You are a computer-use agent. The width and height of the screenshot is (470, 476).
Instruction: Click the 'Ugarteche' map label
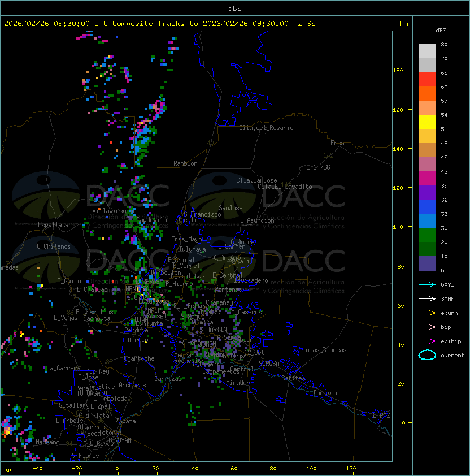pyautogui.click(x=140, y=359)
